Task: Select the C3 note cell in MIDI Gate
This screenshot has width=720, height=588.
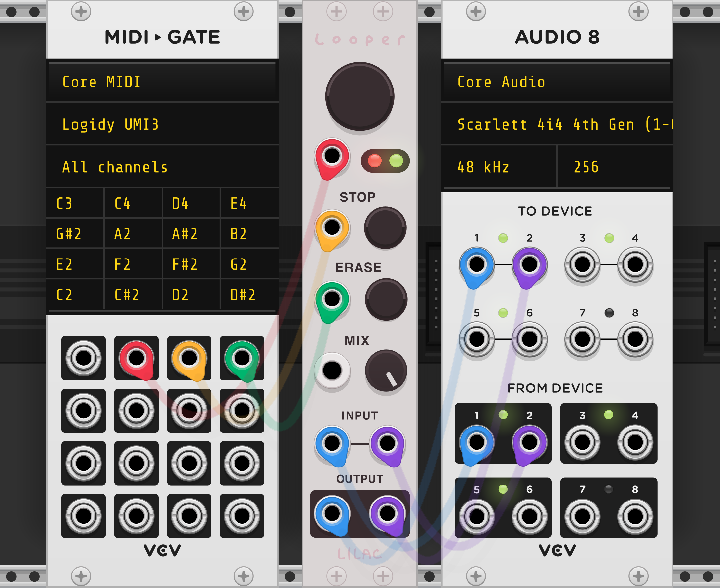Action: tap(75, 203)
